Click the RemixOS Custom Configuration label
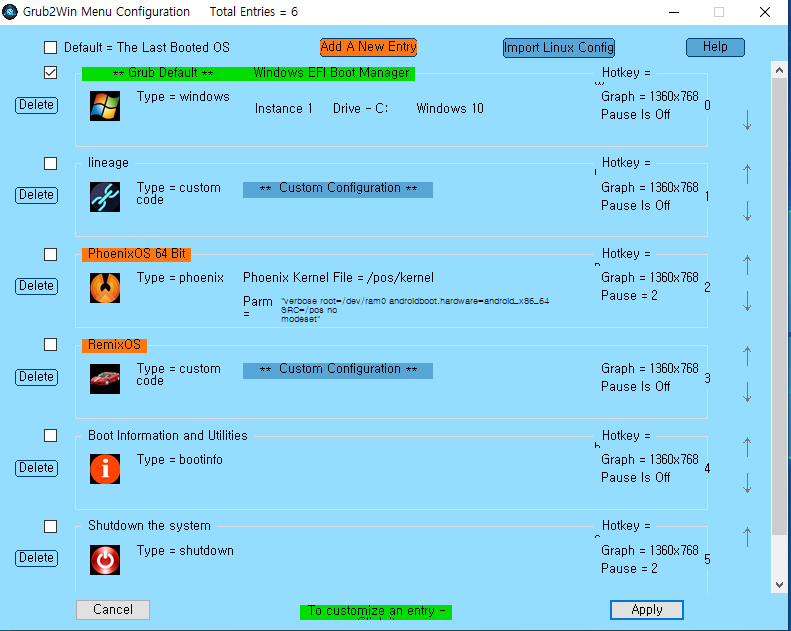This screenshot has height=631, width=791. 338,370
